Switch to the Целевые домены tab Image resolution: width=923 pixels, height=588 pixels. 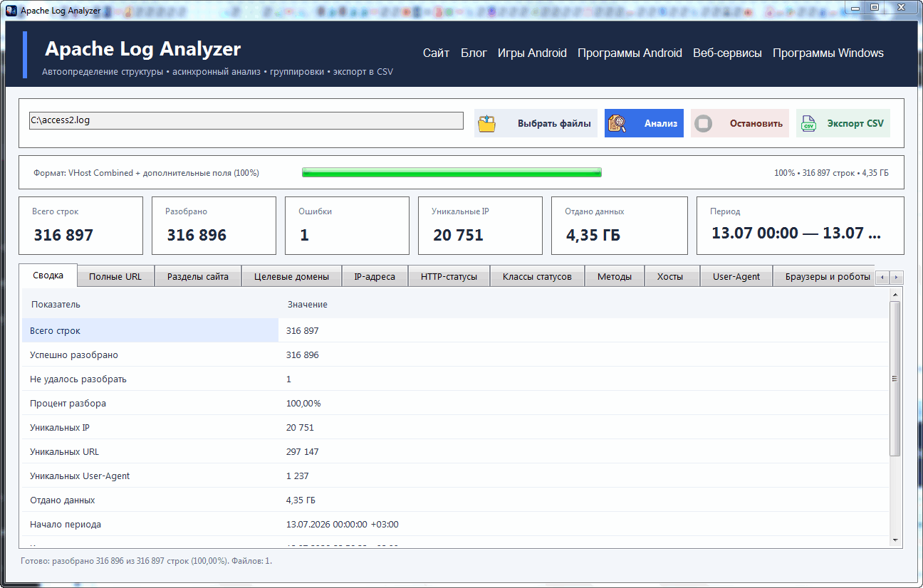click(x=292, y=276)
